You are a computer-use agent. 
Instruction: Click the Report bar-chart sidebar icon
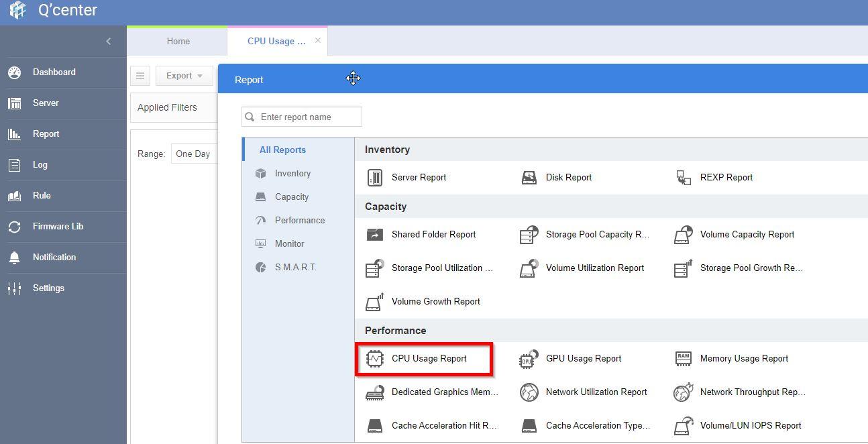click(15, 134)
